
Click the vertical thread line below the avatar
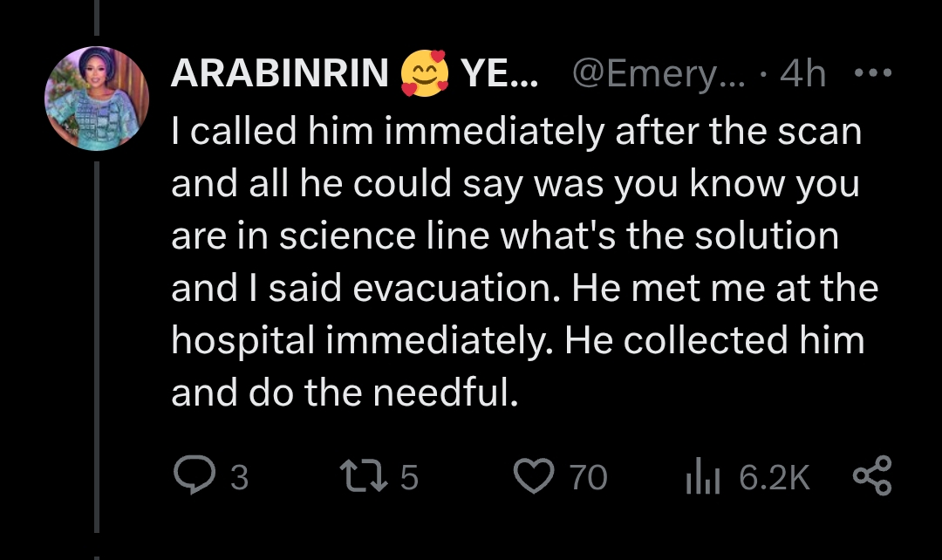(x=97, y=349)
